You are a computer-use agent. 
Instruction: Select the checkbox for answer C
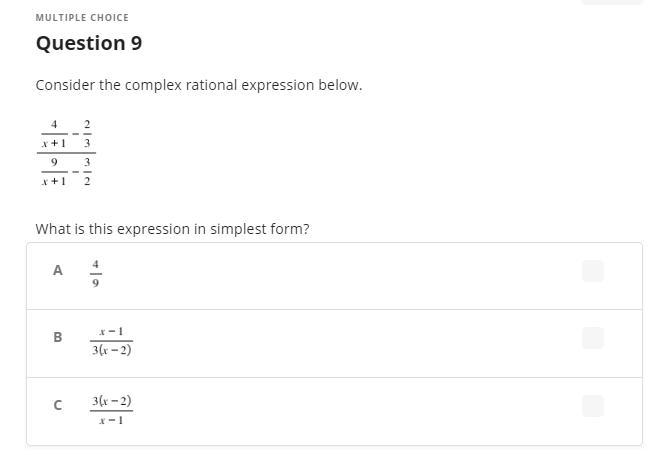point(592,405)
